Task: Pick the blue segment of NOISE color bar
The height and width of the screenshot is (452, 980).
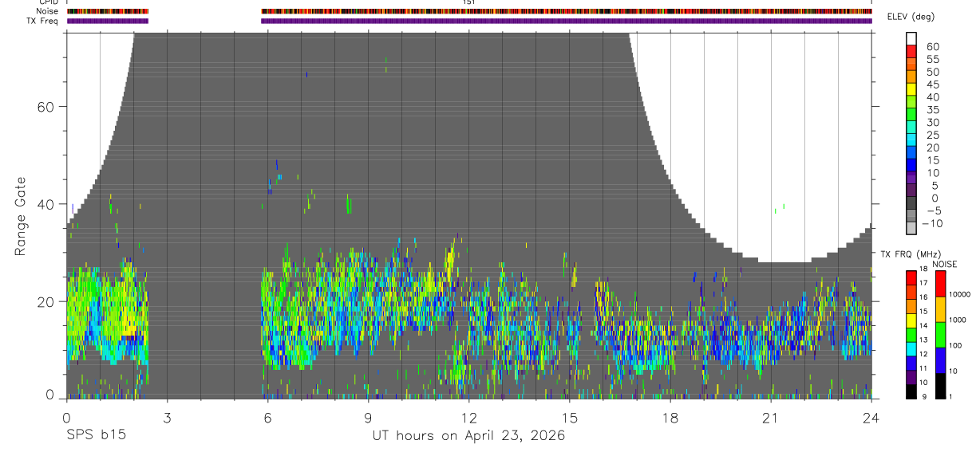Action: tap(940, 360)
